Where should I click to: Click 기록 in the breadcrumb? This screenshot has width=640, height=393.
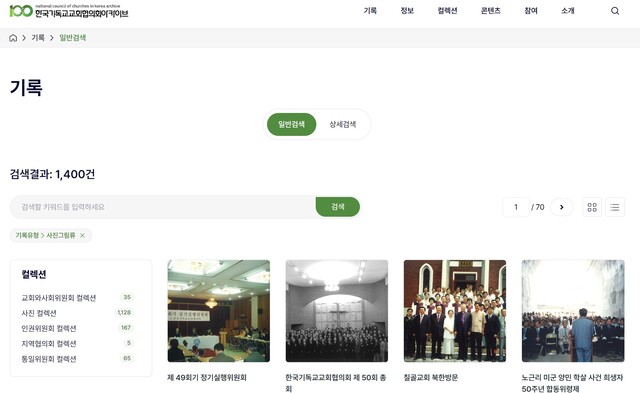pos(38,38)
